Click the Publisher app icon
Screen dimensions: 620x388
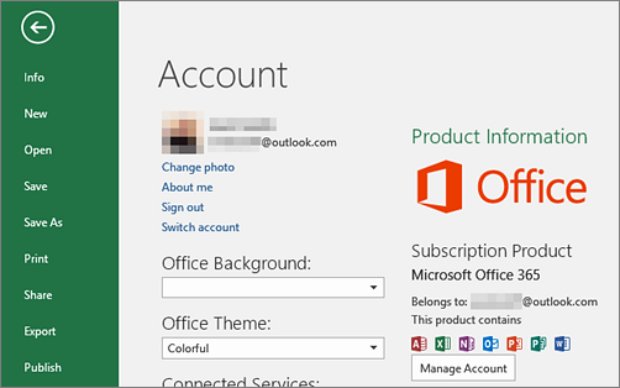[x=539, y=344]
